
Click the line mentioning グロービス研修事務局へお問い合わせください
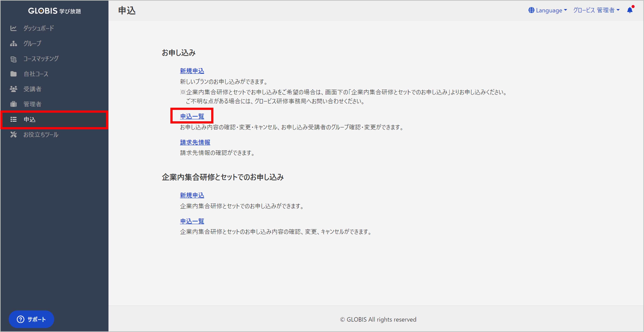[275, 101]
